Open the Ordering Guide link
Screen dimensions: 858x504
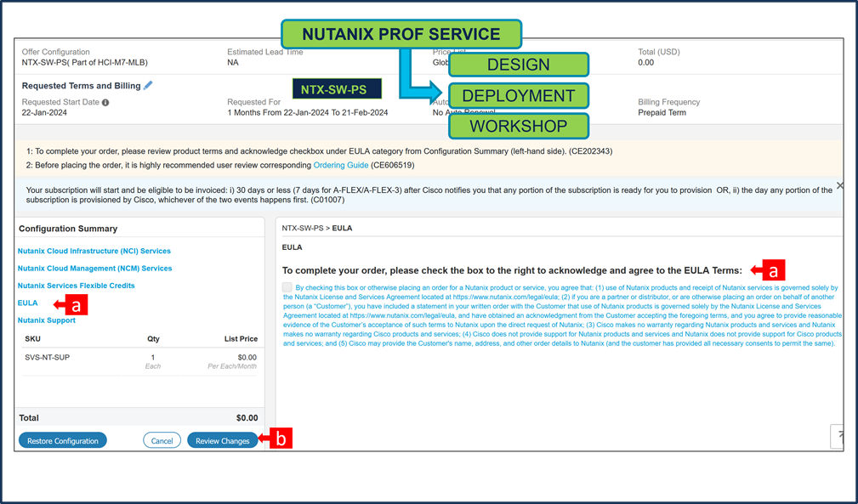click(341, 165)
